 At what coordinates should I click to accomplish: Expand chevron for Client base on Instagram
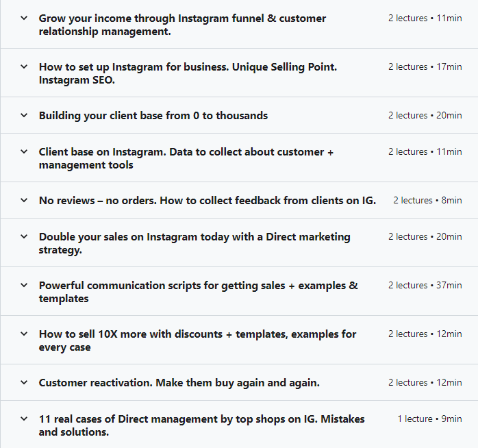(24, 151)
